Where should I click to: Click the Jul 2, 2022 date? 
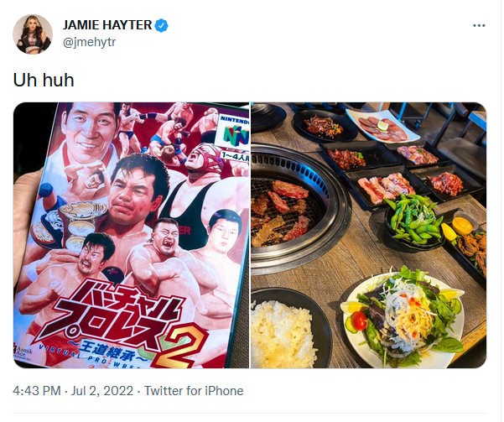[x=102, y=391]
